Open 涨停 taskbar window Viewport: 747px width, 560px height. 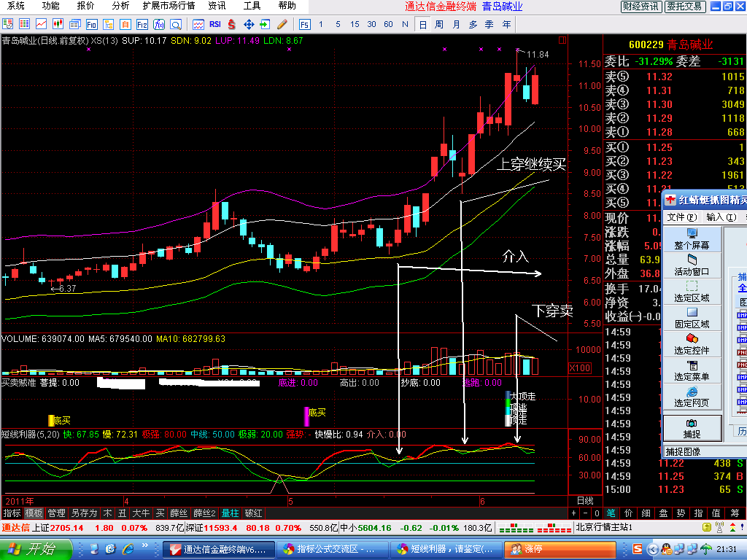click(x=560, y=549)
